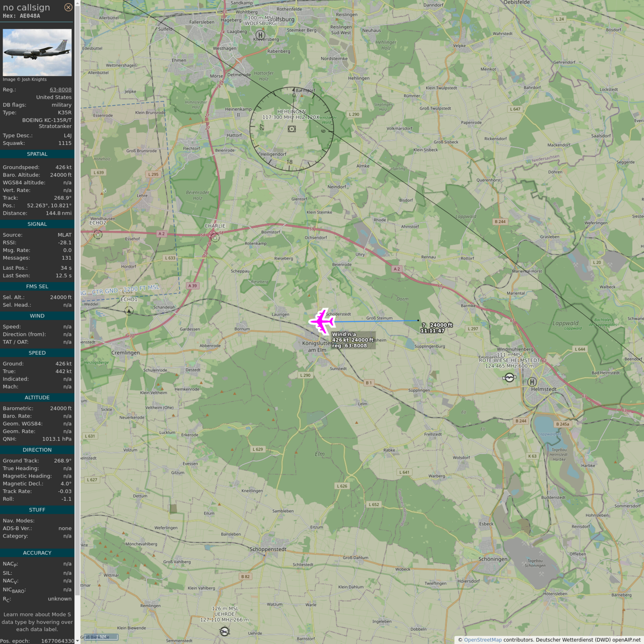Click the ECHO2 reporting point marker

(x=98, y=234)
